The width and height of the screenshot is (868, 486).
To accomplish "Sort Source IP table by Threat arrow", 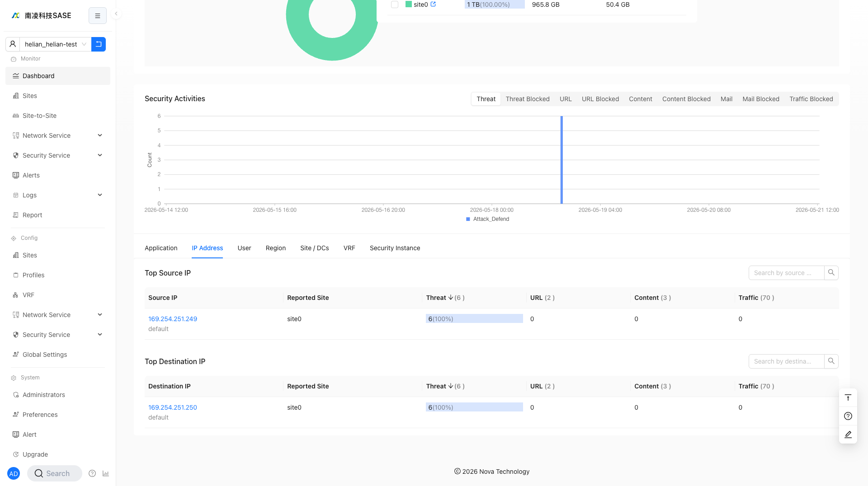I will point(451,298).
